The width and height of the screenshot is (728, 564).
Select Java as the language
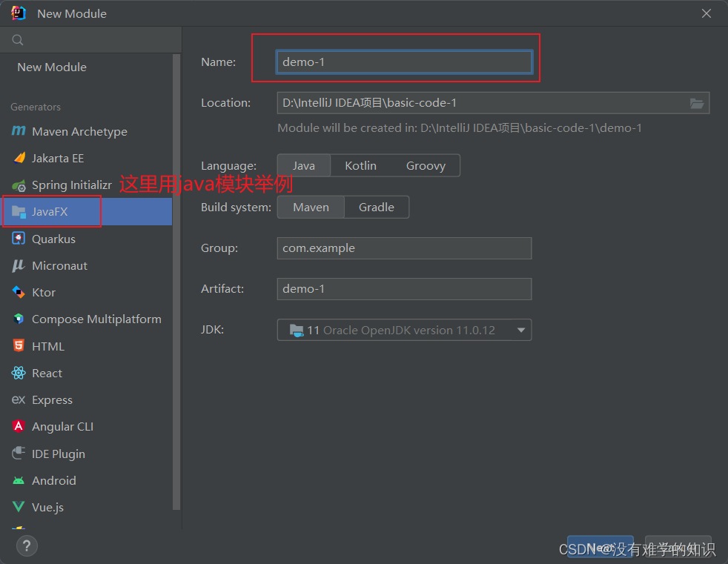pyautogui.click(x=304, y=166)
